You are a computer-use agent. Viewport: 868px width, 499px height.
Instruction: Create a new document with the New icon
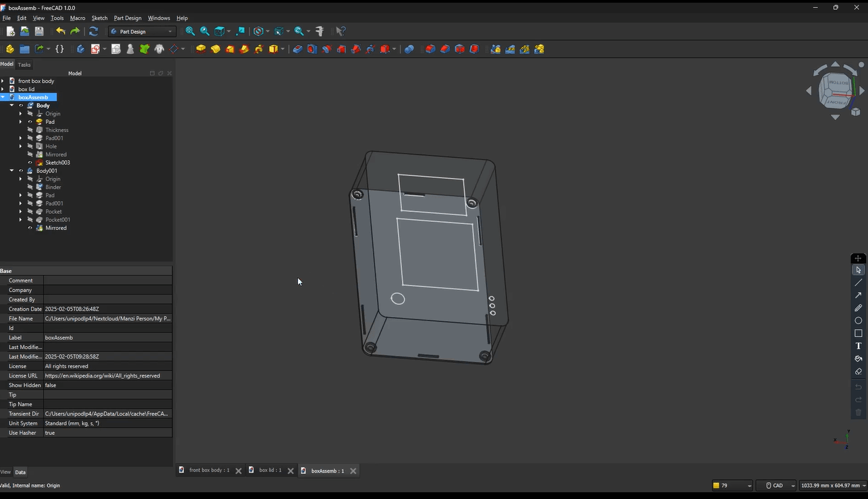(10, 31)
